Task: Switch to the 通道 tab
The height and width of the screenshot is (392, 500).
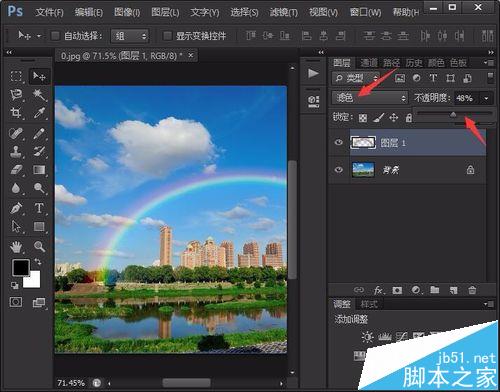Action: coord(369,63)
